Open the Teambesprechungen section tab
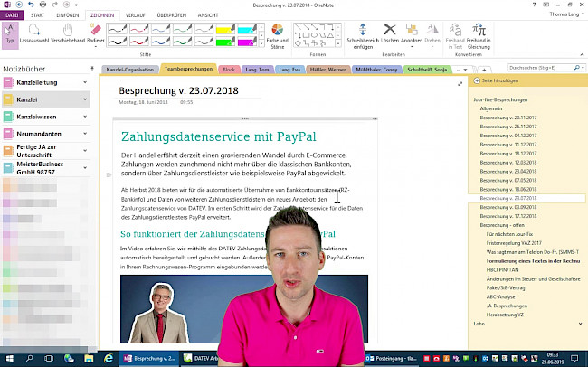 tap(188, 69)
